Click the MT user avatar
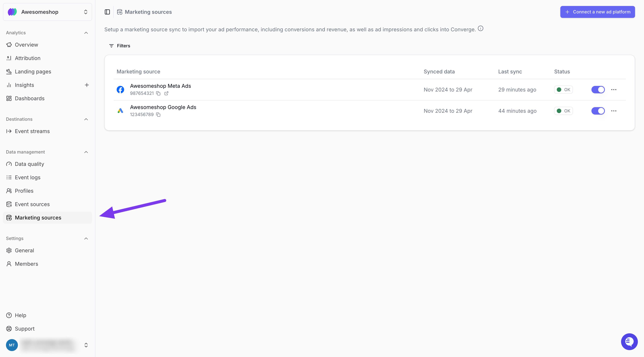644x357 pixels. [12, 345]
